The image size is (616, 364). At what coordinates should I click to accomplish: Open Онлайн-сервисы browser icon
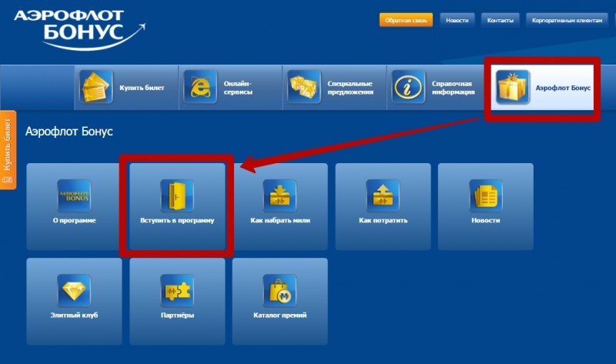[200, 86]
